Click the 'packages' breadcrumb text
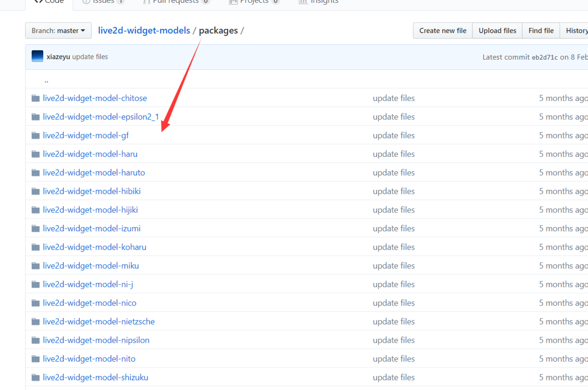588x390 pixels. [218, 31]
